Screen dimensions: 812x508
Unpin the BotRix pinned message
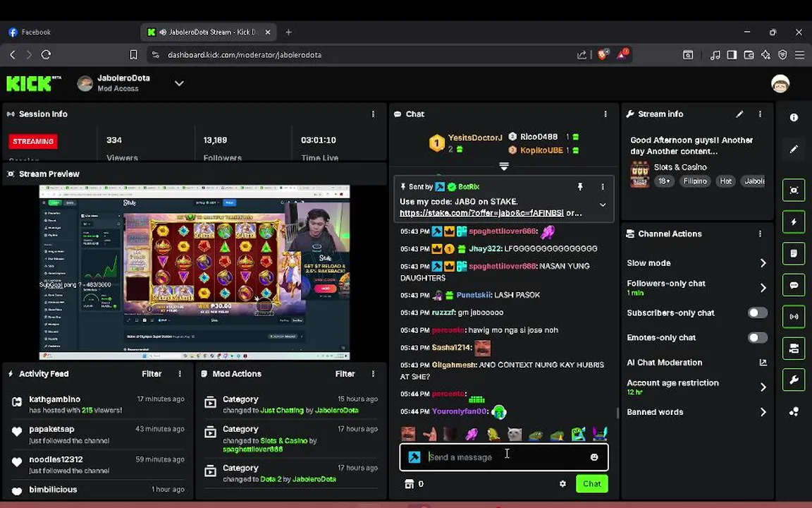click(580, 186)
